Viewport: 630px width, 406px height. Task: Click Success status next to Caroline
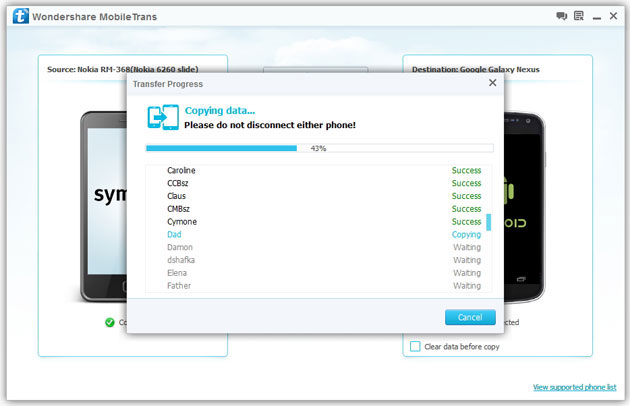(466, 170)
